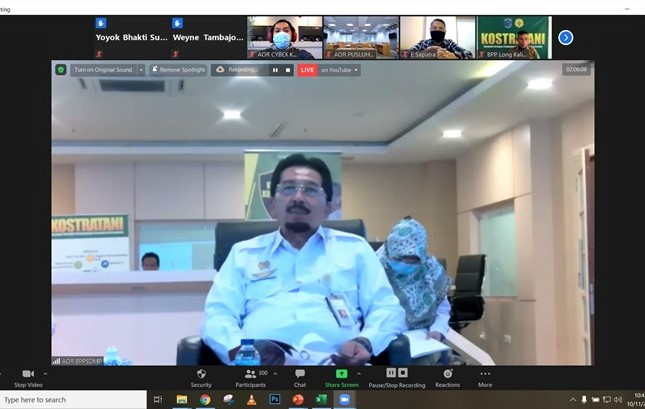645x409 pixels.
Task: Expand share options caret beside Share Screen
Action: click(359, 374)
